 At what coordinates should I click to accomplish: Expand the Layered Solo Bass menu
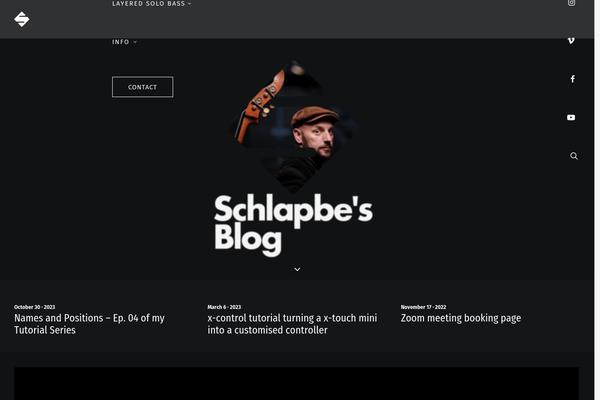pos(152,3)
